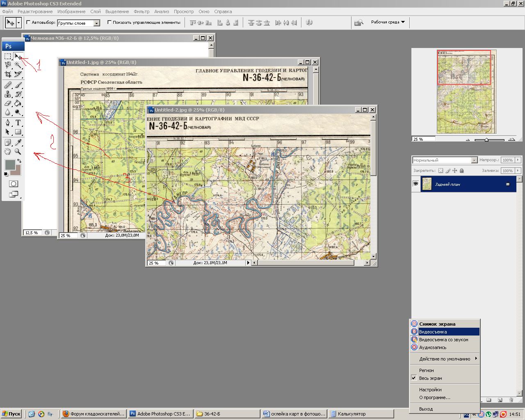The image size is (525, 420).
Task: Select the Paint Bucket tool
Action: 18,103
